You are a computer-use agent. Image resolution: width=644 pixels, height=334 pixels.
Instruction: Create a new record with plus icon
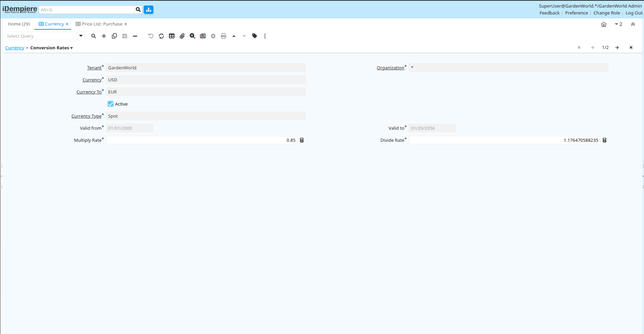(104, 36)
